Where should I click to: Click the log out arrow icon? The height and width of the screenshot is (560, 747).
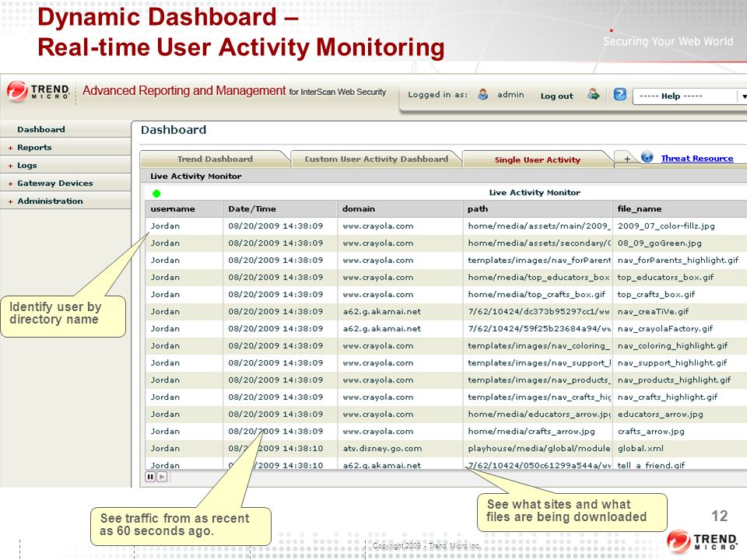(x=593, y=94)
